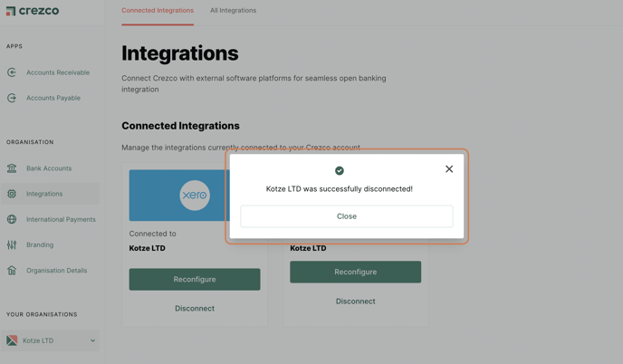Click the Accounts Receivable arrow icon
The width and height of the screenshot is (623, 364).
click(12, 72)
